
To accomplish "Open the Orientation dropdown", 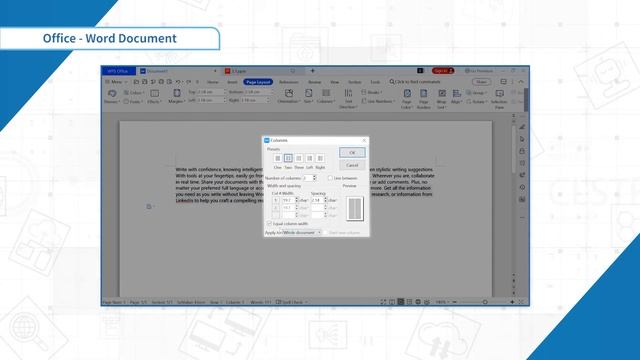I will pos(289,97).
